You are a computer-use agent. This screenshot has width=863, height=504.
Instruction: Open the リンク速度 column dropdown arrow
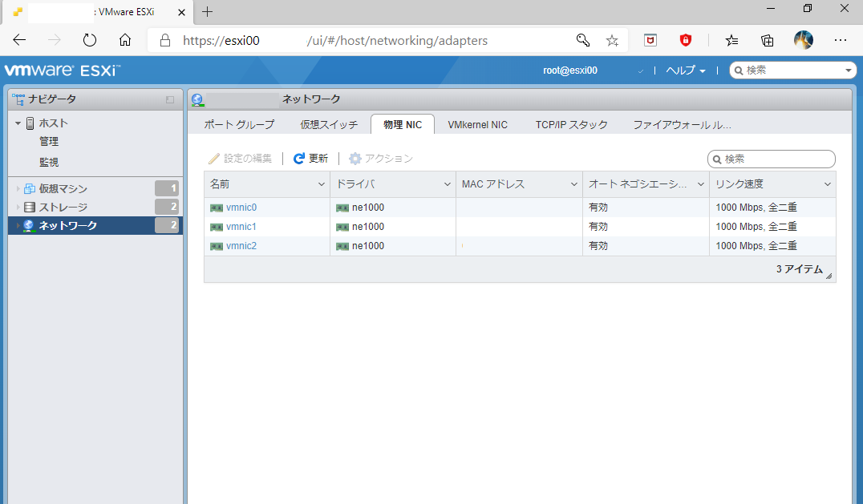(x=828, y=184)
